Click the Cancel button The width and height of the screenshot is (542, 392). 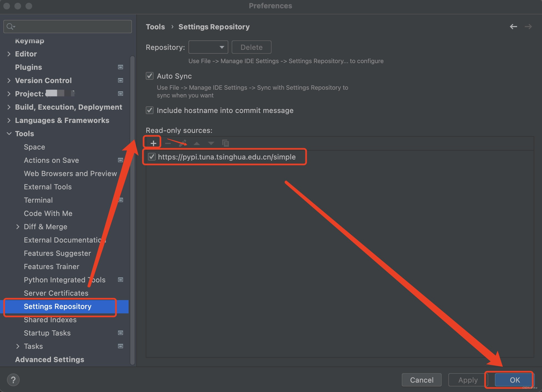[421, 380]
